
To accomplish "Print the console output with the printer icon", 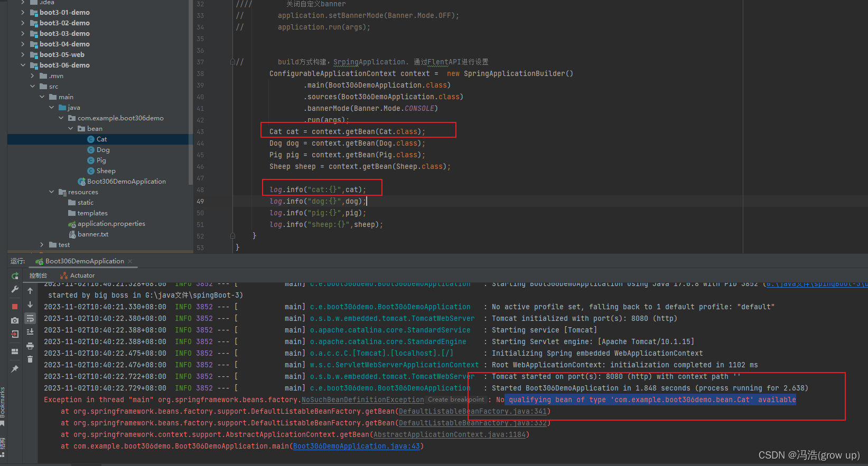I will 30,346.
